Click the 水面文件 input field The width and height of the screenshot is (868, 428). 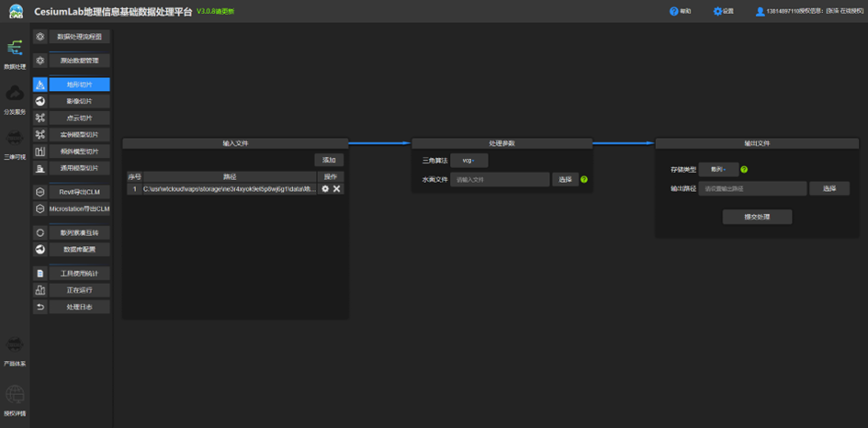(500, 179)
